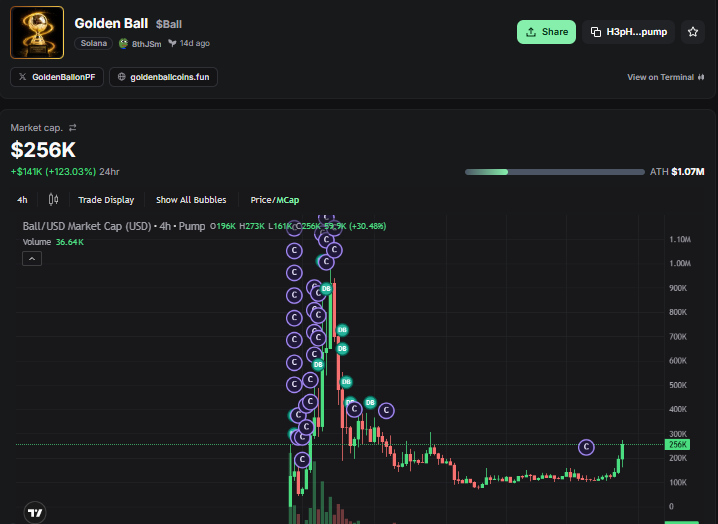Viewport: 718px width, 524px height.
Task: Click the Volume 36.64K indicator label
Action: [53, 242]
